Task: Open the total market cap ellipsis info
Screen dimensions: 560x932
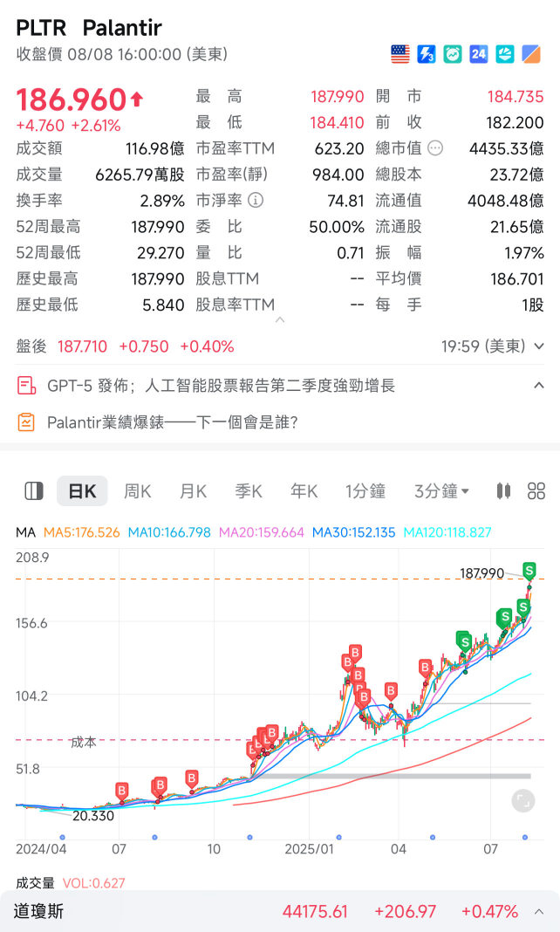Action: click(435, 148)
